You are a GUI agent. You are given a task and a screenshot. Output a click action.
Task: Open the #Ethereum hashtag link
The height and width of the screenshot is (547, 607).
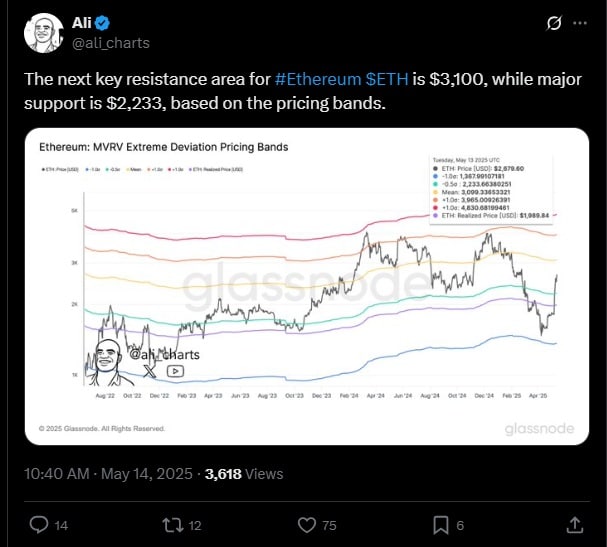(x=318, y=79)
